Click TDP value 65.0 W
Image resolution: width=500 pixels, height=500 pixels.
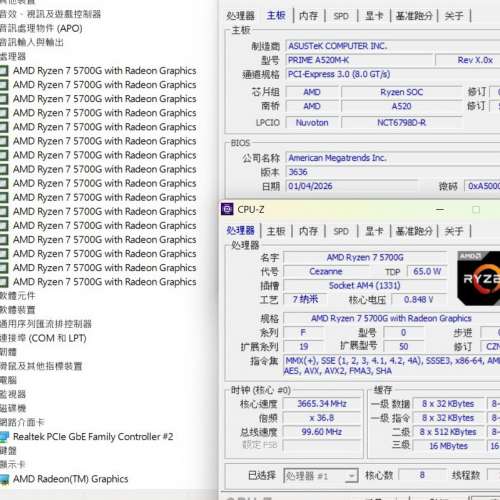coord(427,271)
